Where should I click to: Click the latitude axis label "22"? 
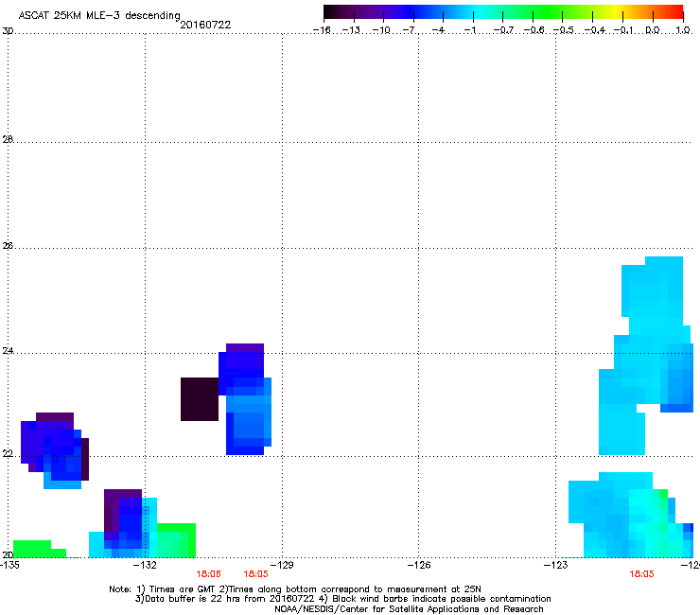[x=8, y=454]
